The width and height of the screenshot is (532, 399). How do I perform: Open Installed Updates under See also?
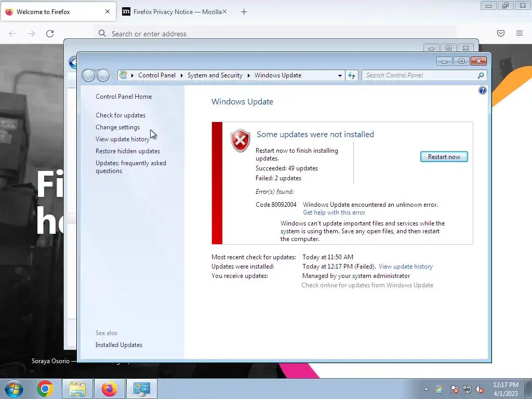coord(119,345)
